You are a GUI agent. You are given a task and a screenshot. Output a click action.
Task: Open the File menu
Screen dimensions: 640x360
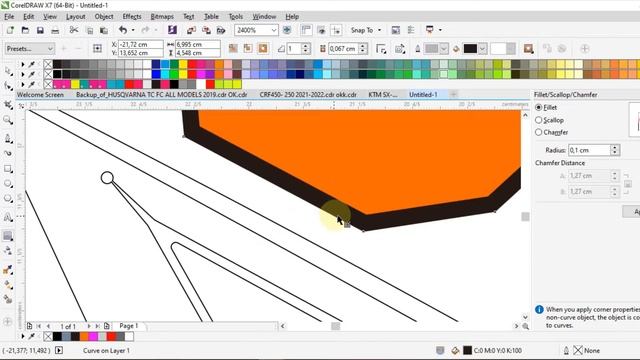(x=9, y=17)
